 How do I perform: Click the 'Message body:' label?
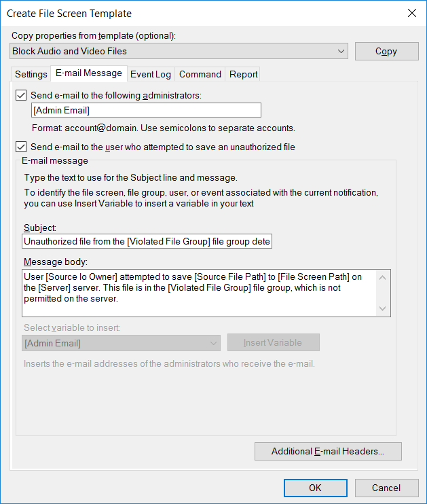[x=55, y=262]
